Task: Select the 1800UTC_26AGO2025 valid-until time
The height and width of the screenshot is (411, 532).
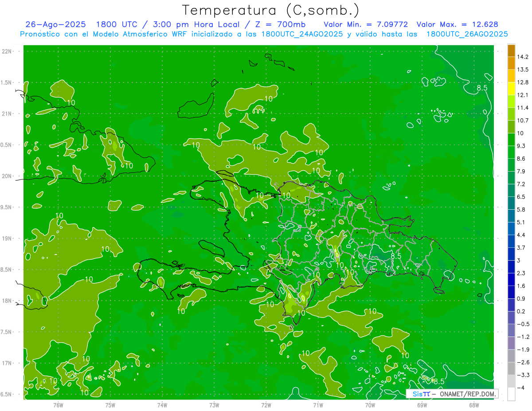Action: pos(467,34)
